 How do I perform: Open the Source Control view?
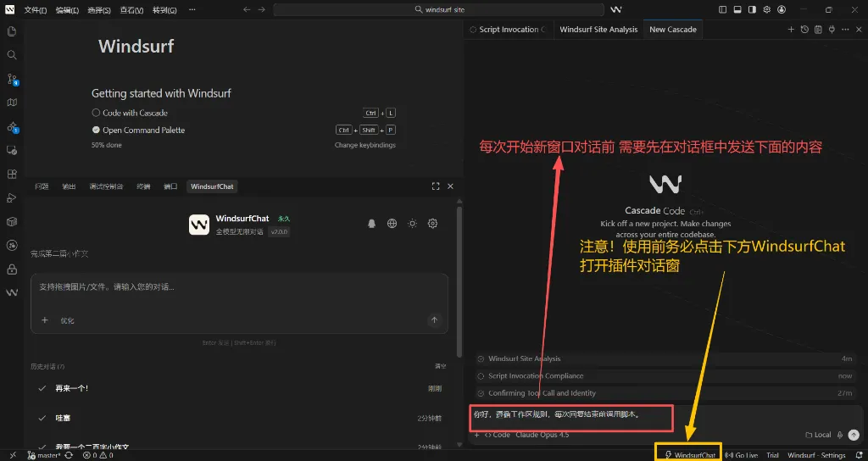point(12,79)
